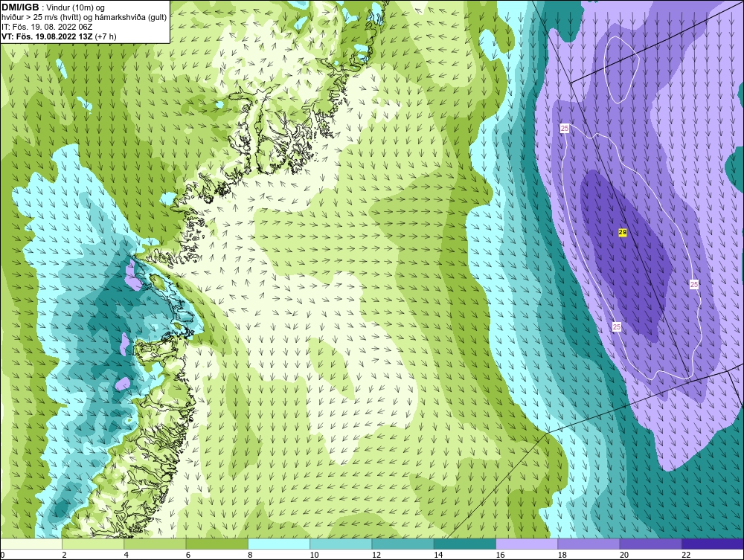The image size is (744, 560).
Task: Click the 4–6 m/s green swatch
Action: pos(155,544)
